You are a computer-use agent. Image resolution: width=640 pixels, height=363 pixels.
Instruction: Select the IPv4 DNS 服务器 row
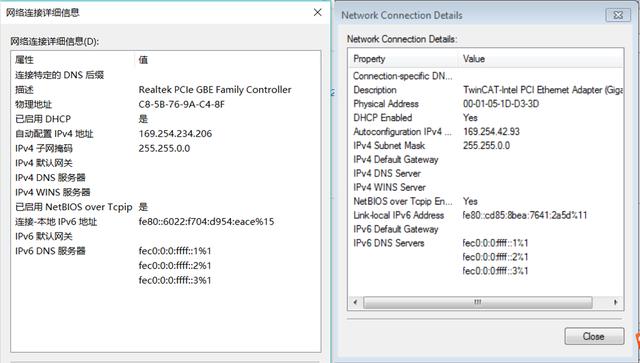(x=166, y=178)
